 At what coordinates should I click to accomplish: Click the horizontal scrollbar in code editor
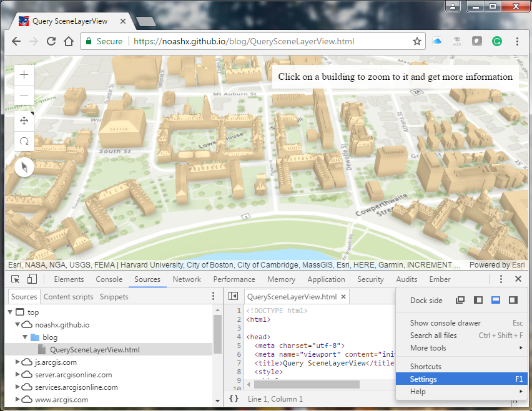307,385
